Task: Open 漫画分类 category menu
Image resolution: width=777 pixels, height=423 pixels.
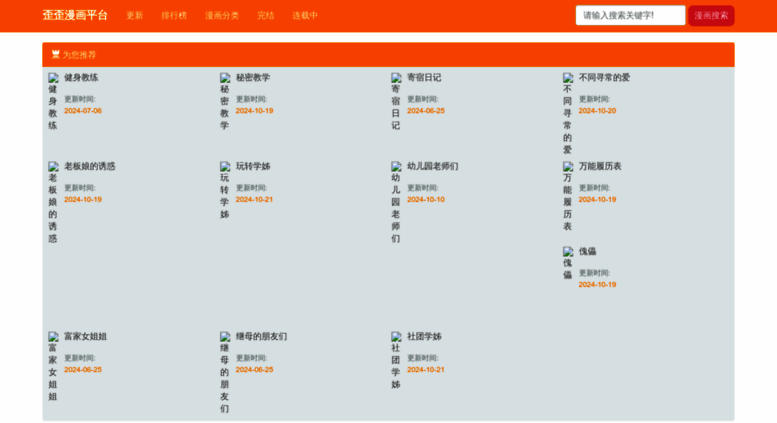Action: pos(222,15)
